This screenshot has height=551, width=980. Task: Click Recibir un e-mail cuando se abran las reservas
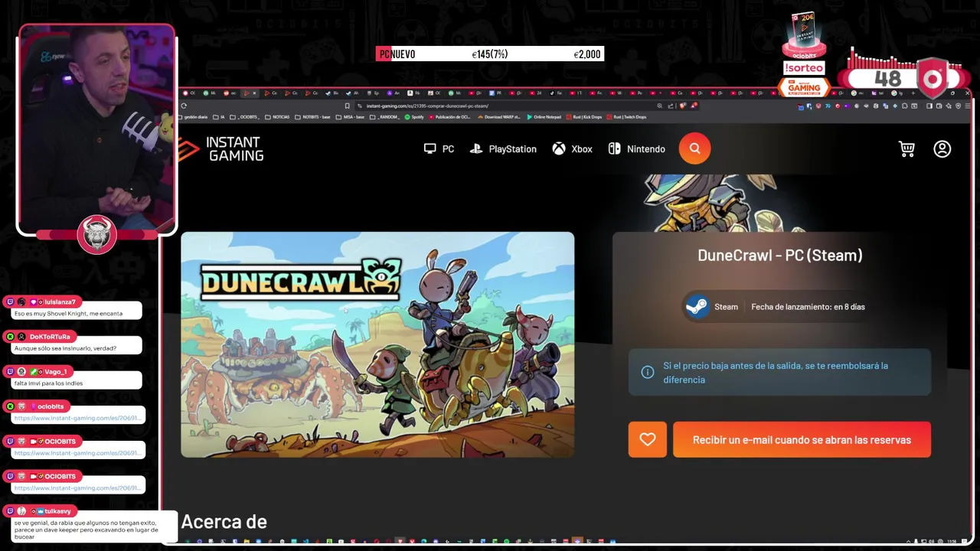(802, 440)
